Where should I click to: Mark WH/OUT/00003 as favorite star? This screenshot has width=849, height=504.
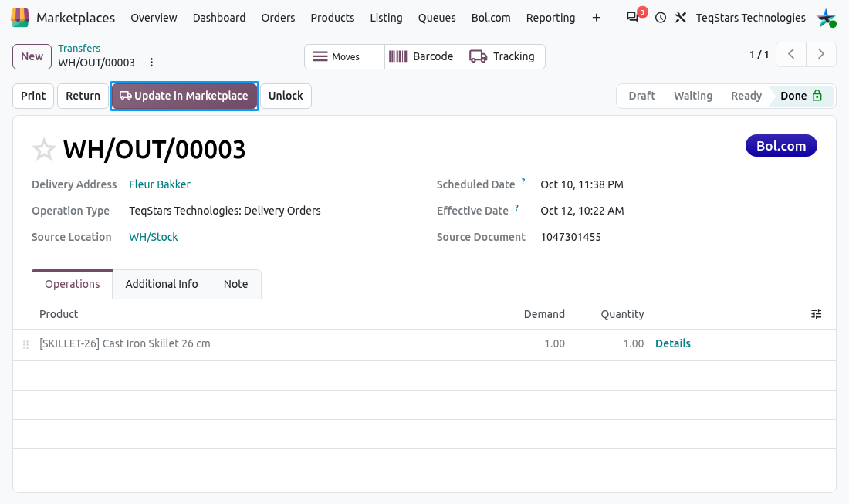pyautogui.click(x=44, y=150)
